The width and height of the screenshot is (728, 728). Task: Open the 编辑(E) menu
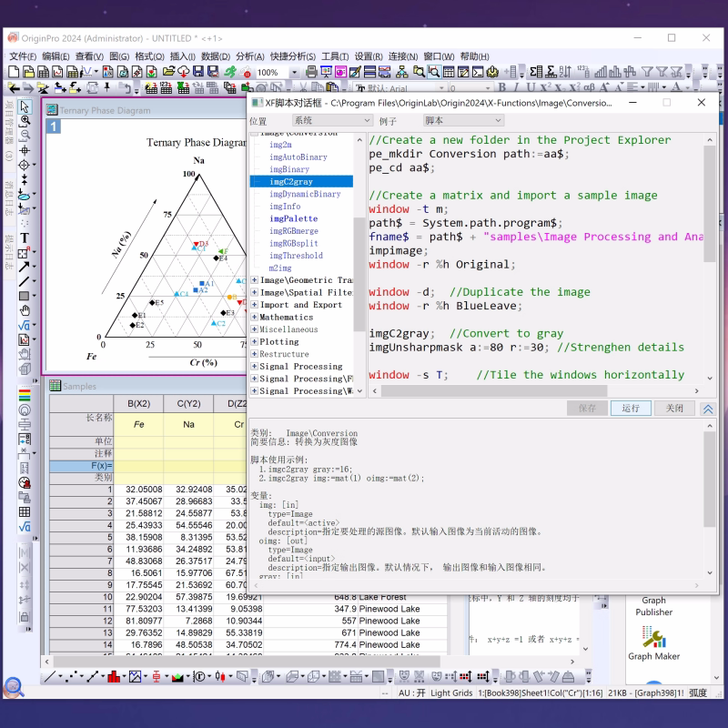[x=56, y=56]
